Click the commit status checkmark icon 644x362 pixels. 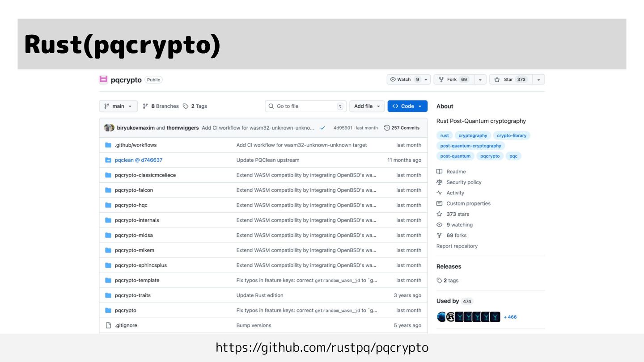tap(322, 128)
